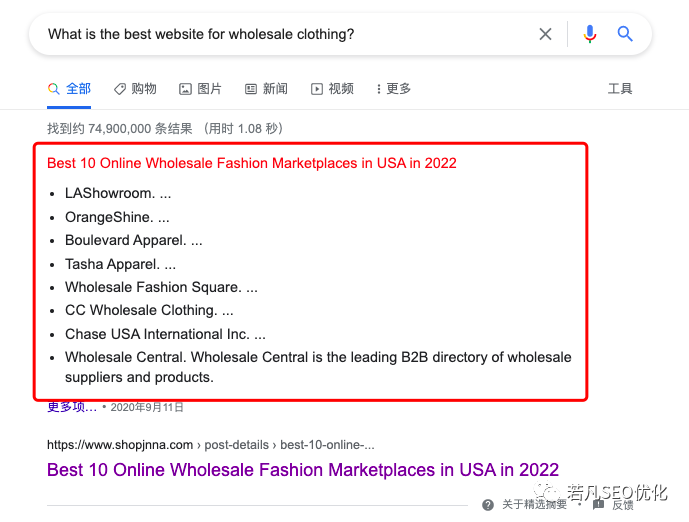This screenshot has width=689, height=522.
Task: Open the 工具 tools option
Action: (x=620, y=89)
